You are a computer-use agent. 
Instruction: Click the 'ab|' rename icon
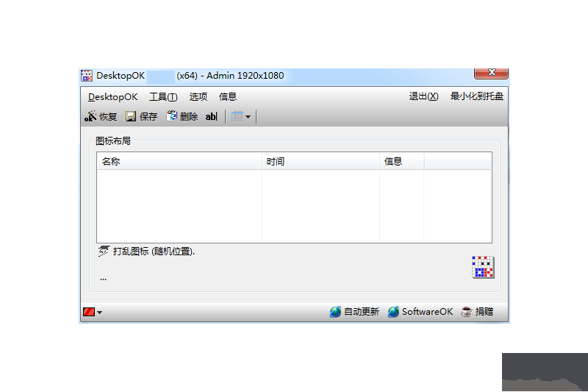[211, 117]
